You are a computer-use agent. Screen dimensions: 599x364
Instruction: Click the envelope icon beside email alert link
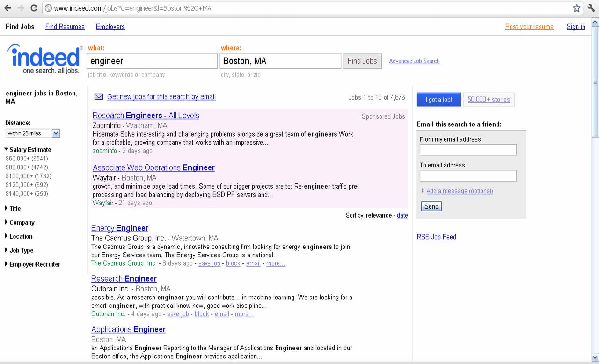tap(99, 97)
